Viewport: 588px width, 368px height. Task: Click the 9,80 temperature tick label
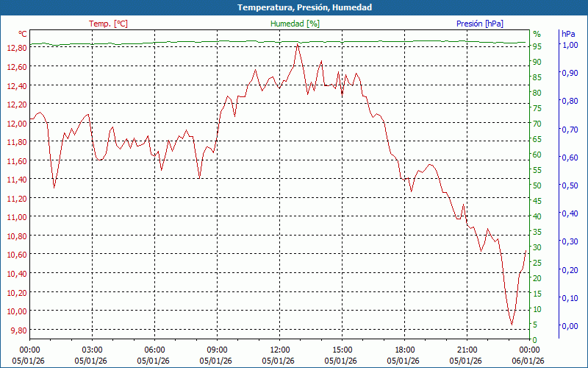(18, 330)
